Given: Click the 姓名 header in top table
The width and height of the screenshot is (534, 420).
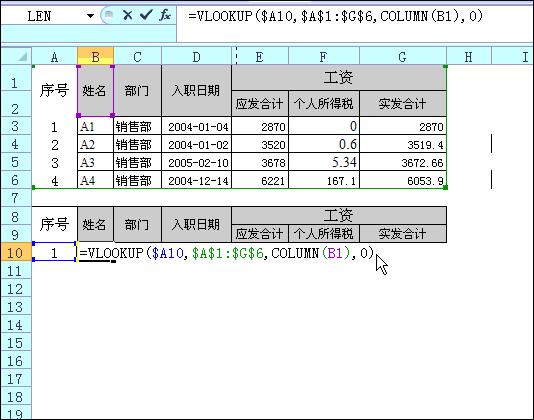Looking at the screenshot, I should click(95, 91).
